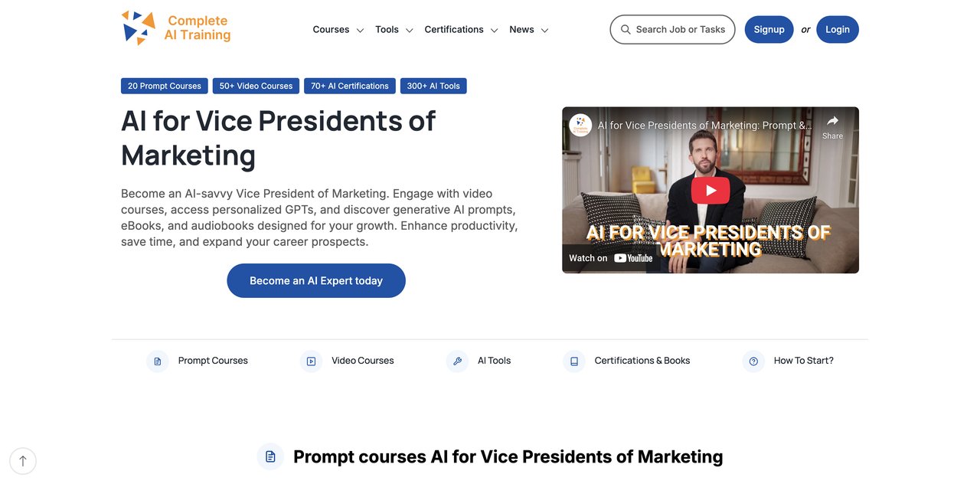980x484 pixels.
Task: Click the Complete AI Training logo
Action: 176,28
